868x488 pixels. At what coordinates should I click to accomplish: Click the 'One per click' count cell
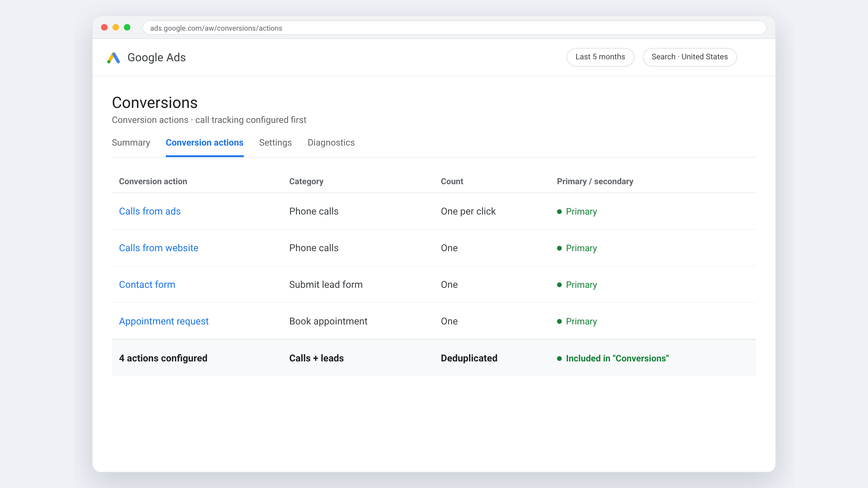pyautogui.click(x=468, y=211)
